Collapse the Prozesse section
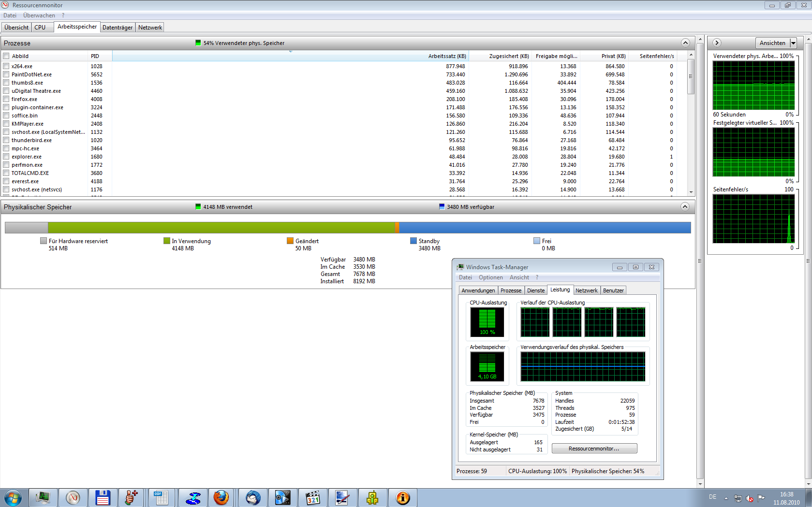Screen dimensions: 812x507 click(685, 43)
